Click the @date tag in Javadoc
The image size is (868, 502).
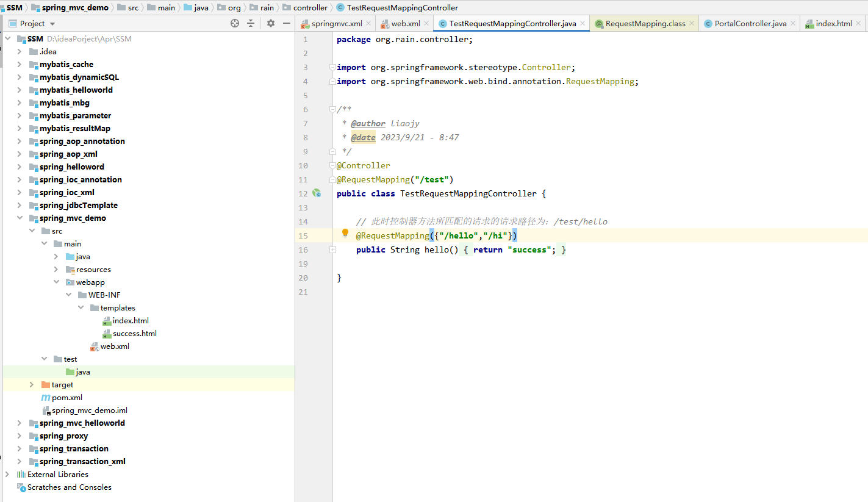pyautogui.click(x=364, y=137)
